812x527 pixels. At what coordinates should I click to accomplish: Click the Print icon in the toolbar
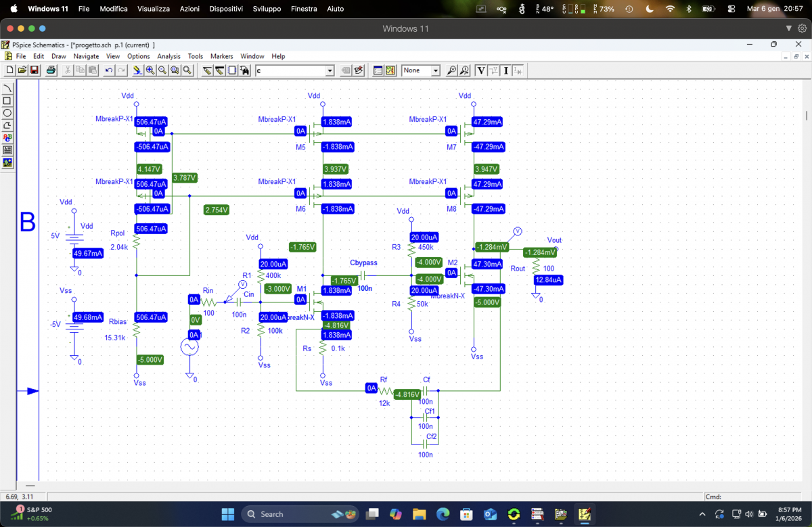(51, 70)
